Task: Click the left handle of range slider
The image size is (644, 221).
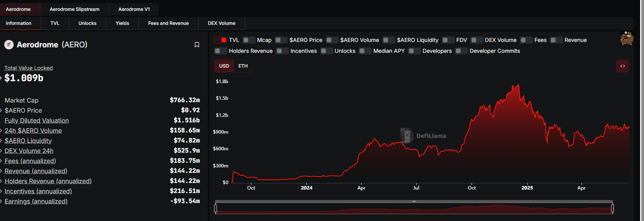Action: click(216, 208)
